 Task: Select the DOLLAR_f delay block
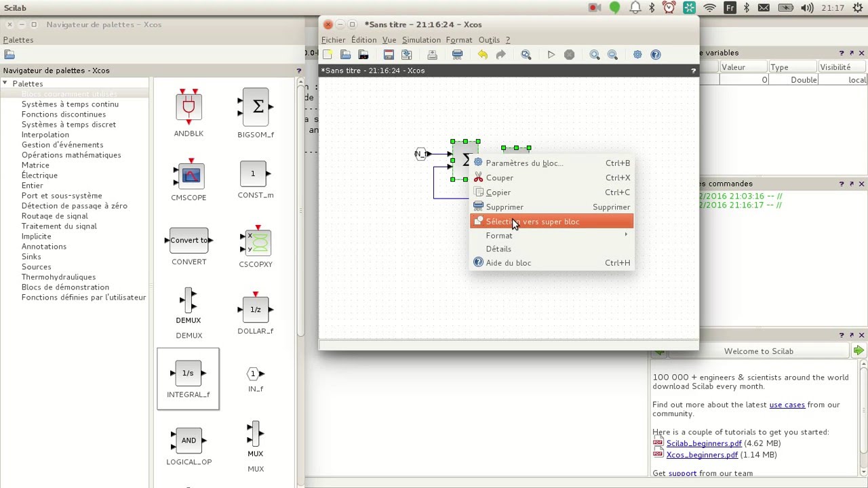point(256,314)
